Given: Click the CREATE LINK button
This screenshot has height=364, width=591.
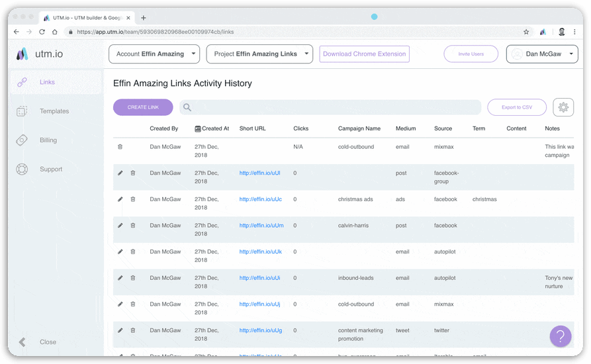Looking at the screenshot, I should [x=143, y=107].
